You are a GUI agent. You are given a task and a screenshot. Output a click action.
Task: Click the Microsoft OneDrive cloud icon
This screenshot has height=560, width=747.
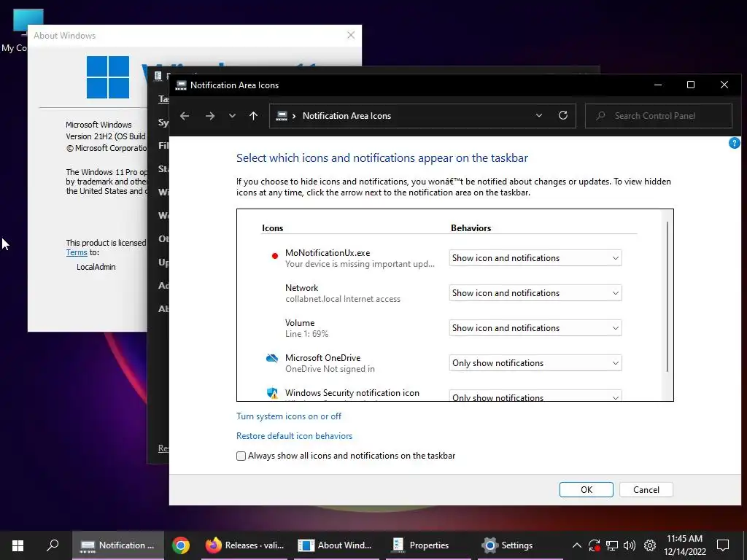(272, 358)
